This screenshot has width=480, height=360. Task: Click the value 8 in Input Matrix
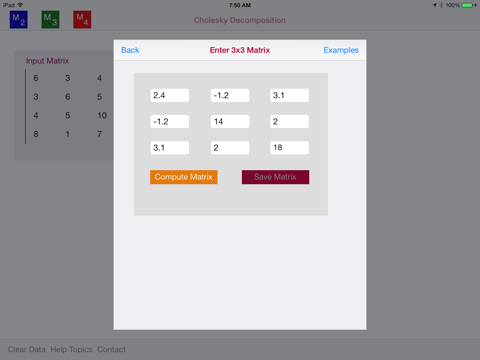[36, 134]
